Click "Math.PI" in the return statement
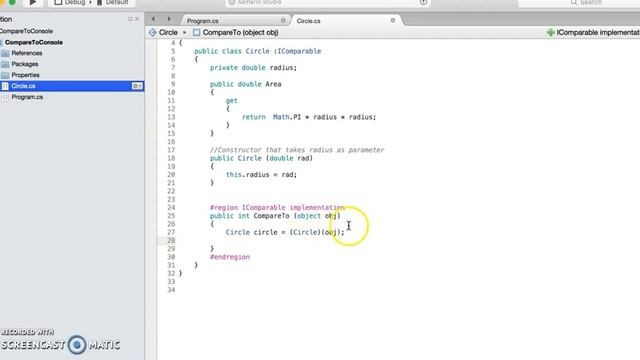 click(x=287, y=117)
